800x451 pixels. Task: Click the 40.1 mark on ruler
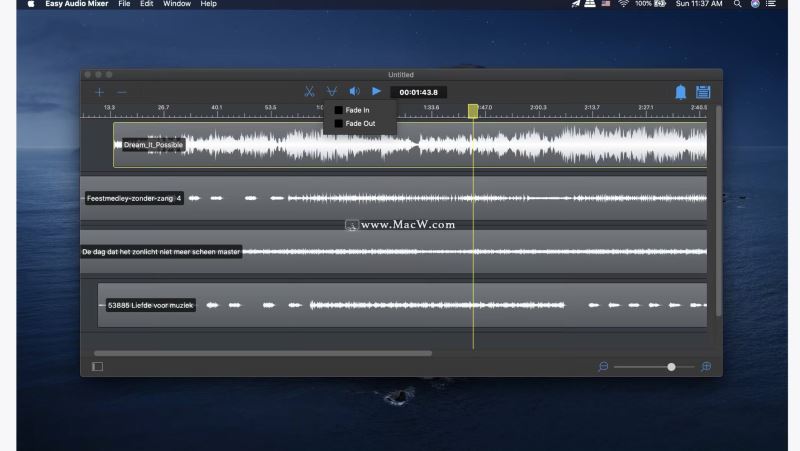217,108
